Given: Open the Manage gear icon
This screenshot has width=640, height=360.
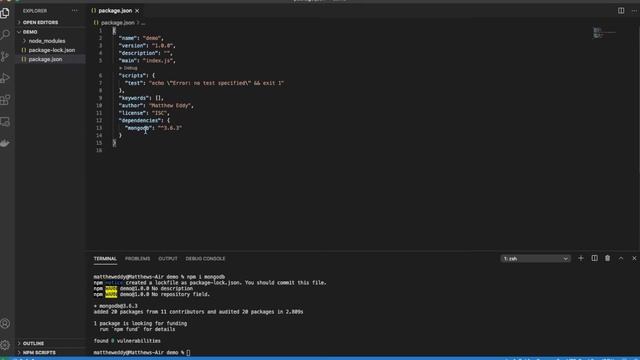Looking at the screenshot, I should (5, 345).
